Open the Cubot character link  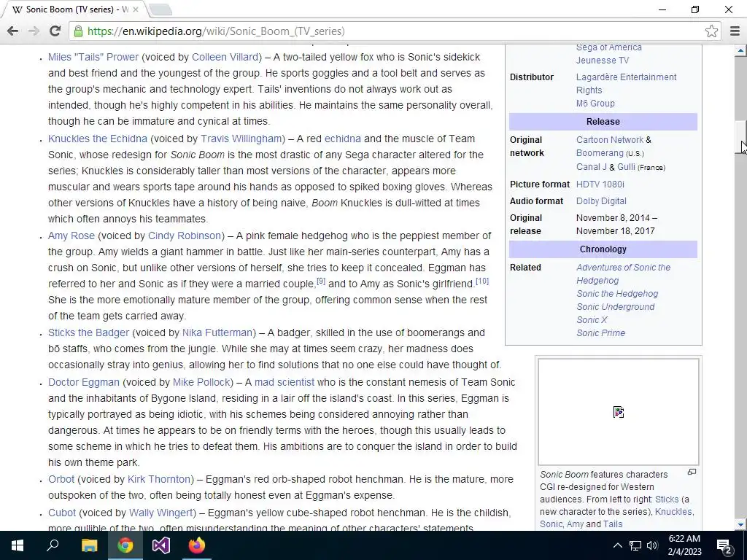point(62,513)
